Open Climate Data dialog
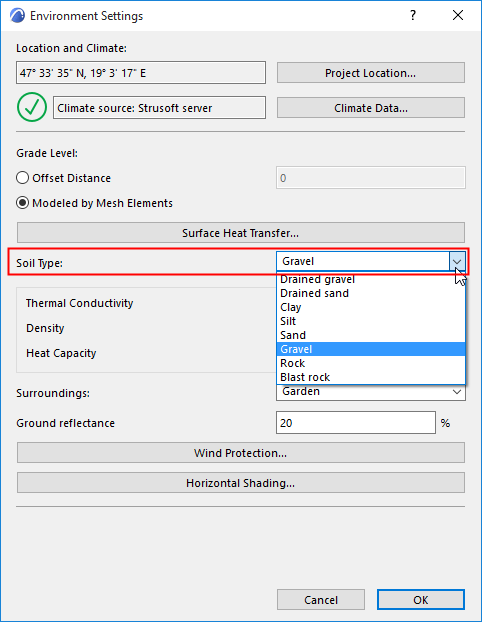Screen dimensions: 482x622 pos(371,108)
